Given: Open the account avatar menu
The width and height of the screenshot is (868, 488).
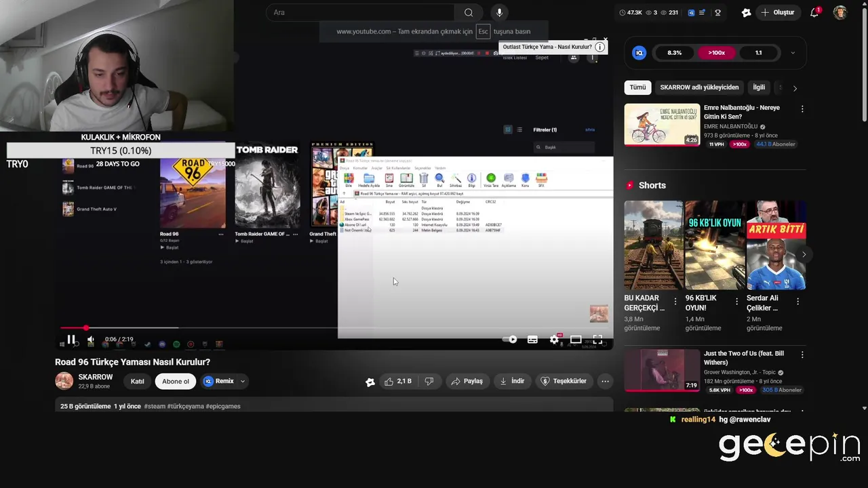Looking at the screenshot, I should coord(840,12).
